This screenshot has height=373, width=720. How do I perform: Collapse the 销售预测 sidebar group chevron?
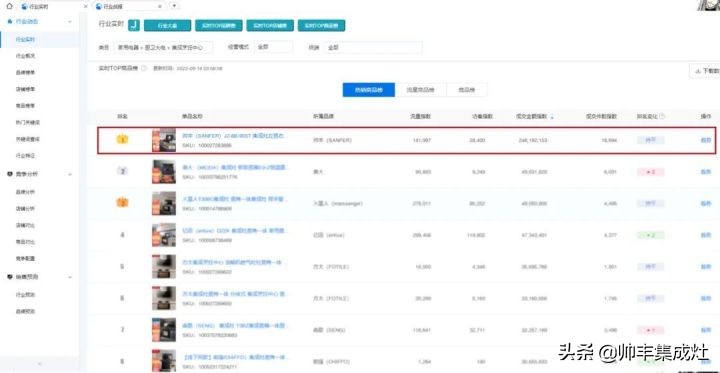point(70,277)
